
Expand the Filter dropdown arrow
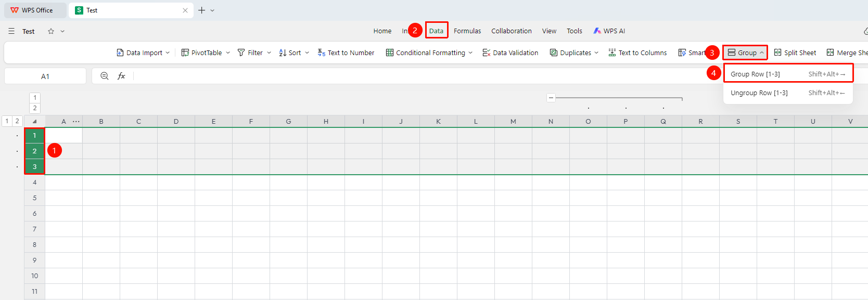pyautogui.click(x=269, y=53)
